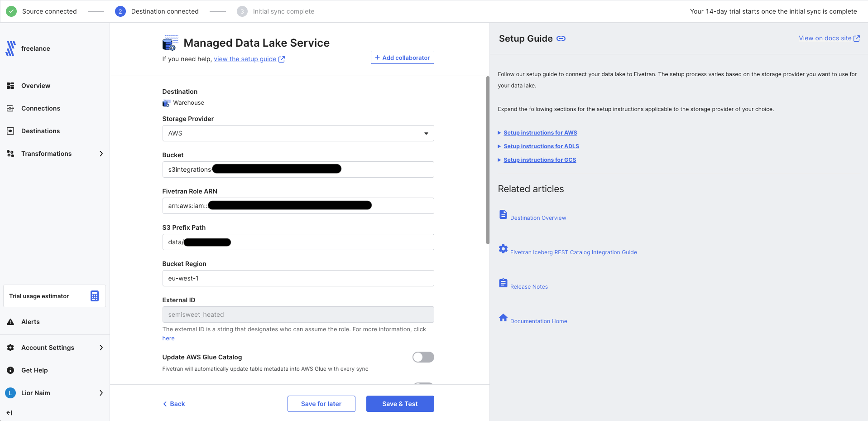Click the Add collaborator button

(402, 58)
